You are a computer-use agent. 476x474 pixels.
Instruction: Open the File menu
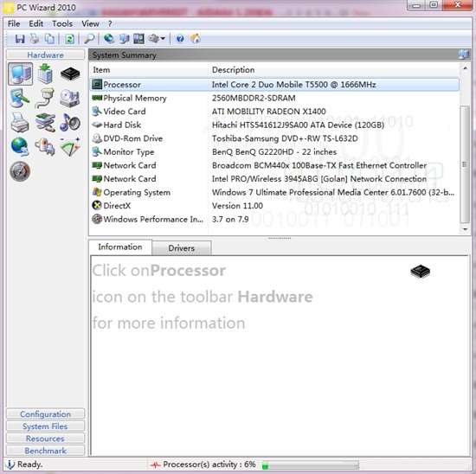(x=14, y=23)
